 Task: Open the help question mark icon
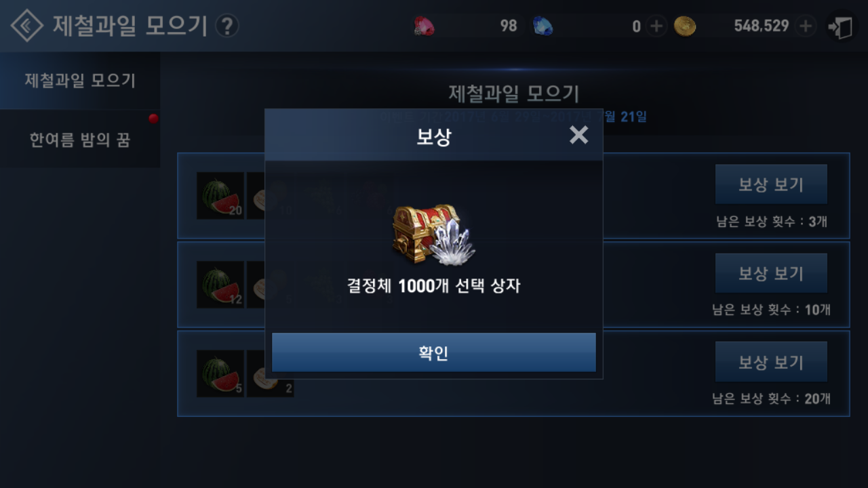click(x=227, y=26)
